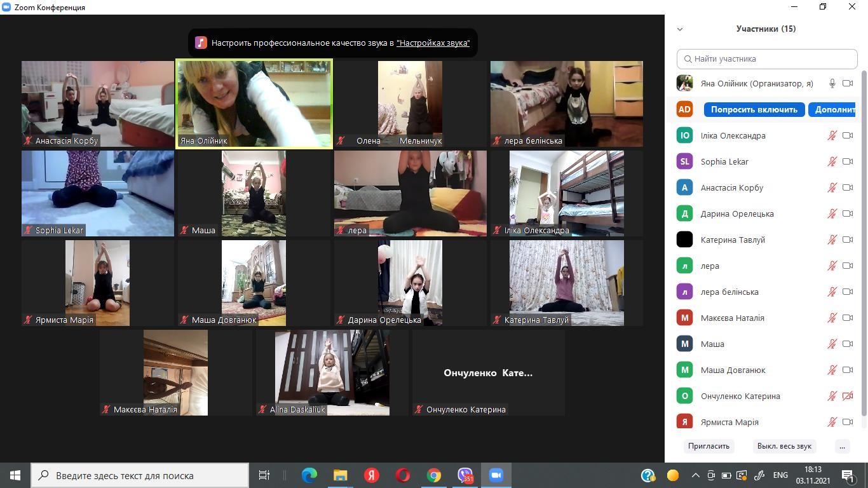
Task: Click muted mic icon for Іліка Олександра
Action: coord(832,135)
